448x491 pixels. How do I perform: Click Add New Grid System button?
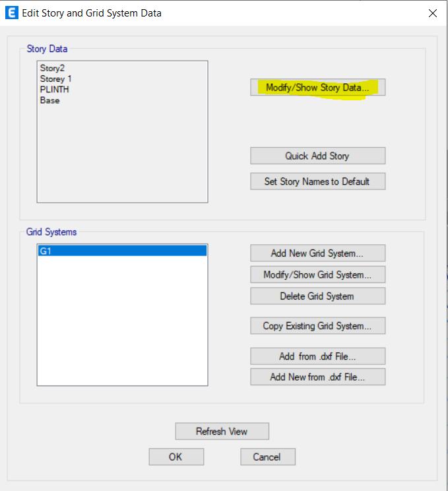[x=318, y=253]
